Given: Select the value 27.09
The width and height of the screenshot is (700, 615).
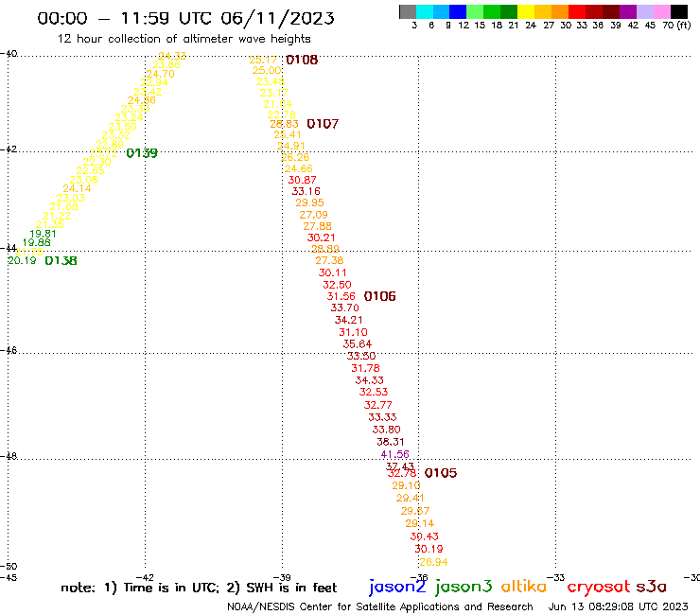Looking at the screenshot, I should 313,215.
